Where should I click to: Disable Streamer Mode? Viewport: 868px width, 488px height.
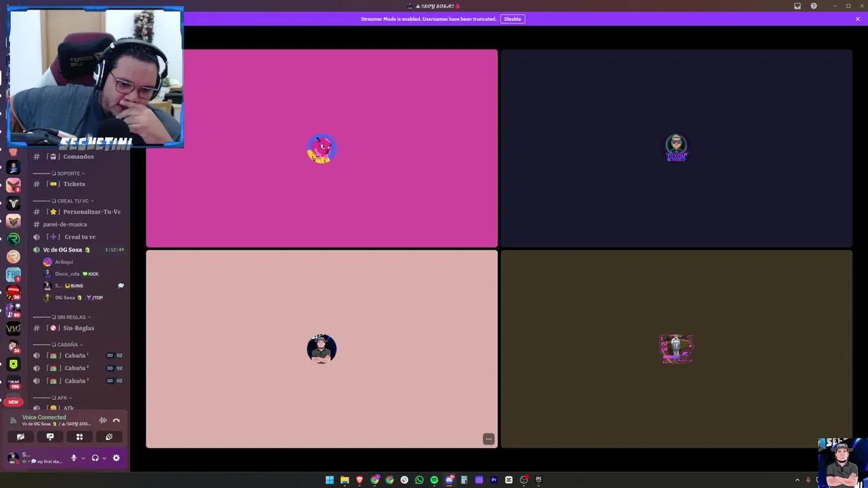[512, 18]
